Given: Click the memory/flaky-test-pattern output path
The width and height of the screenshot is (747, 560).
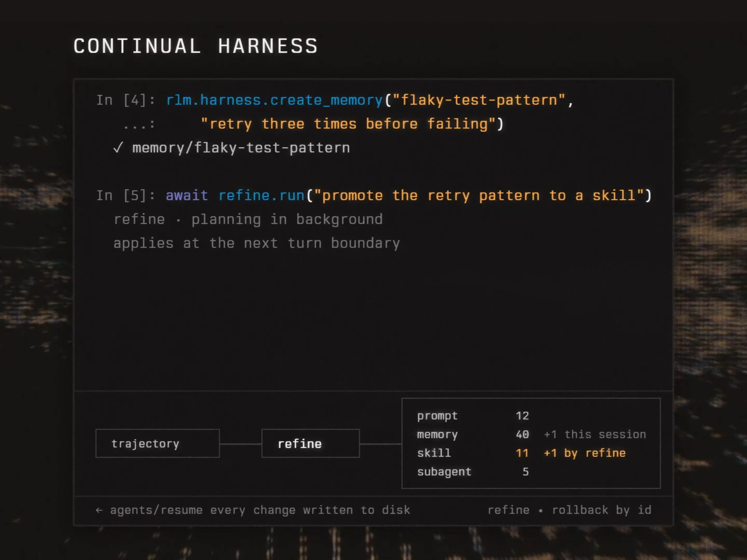Looking at the screenshot, I should [241, 148].
